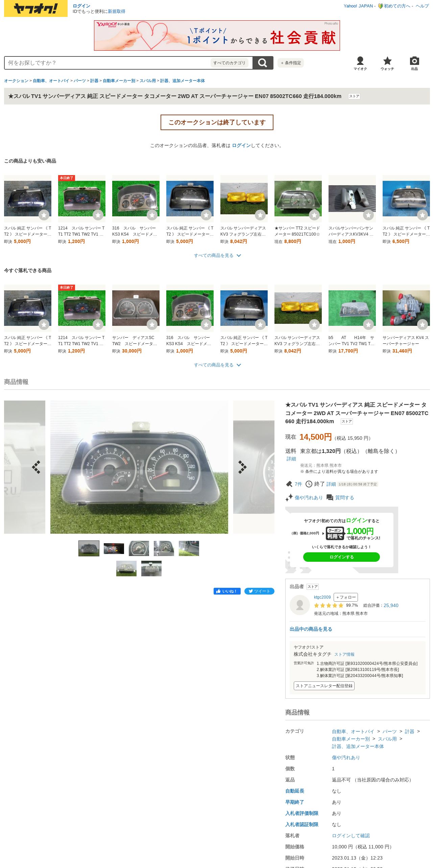
Task: Click the green ログインする button
Action: [x=341, y=557]
